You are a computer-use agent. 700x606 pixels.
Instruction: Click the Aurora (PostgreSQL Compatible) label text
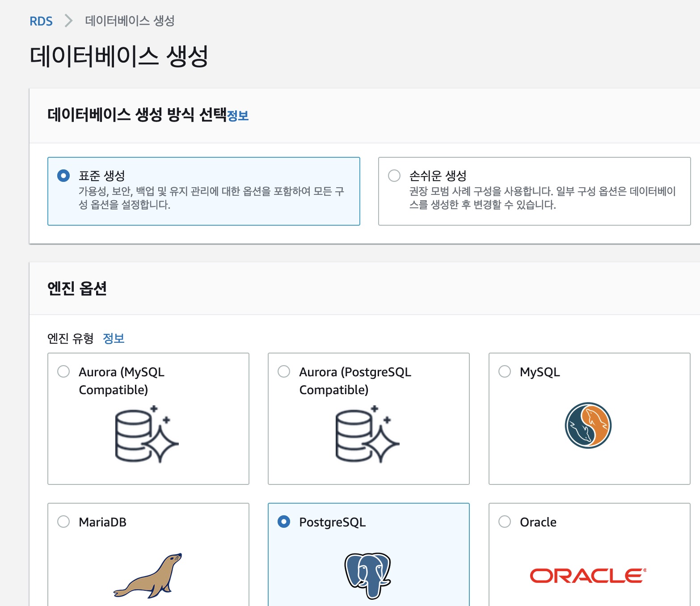(x=355, y=381)
